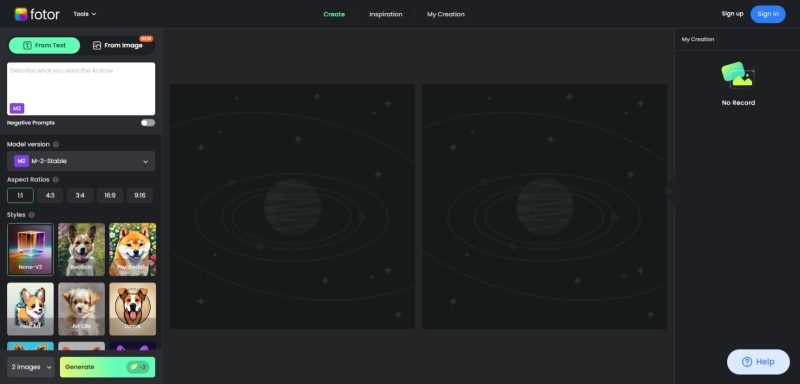Click the Model version info icon

[56, 144]
